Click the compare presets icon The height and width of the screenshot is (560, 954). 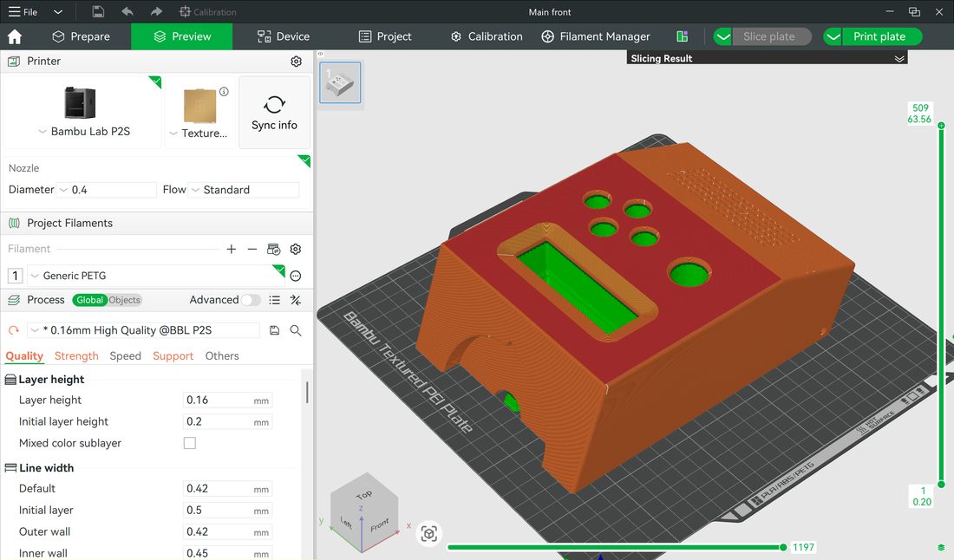pos(296,300)
